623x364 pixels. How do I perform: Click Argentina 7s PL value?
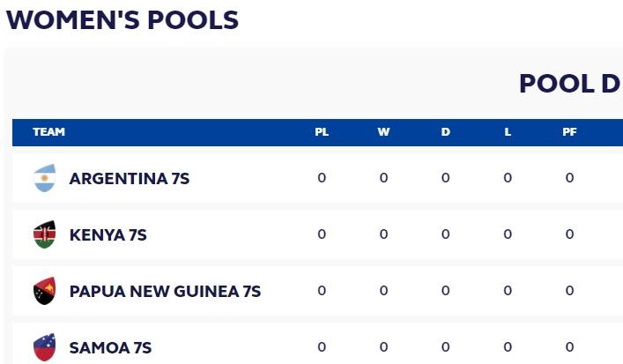pos(322,178)
